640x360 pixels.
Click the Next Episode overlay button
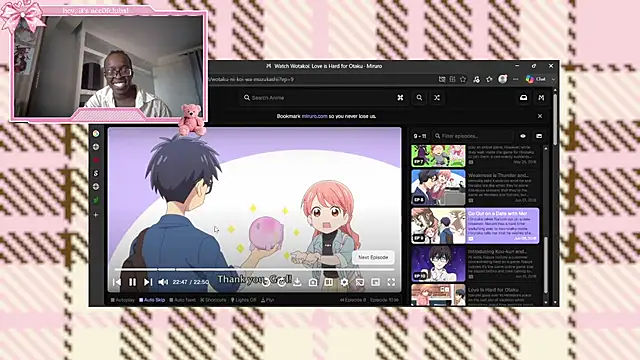pyautogui.click(x=373, y=258)
